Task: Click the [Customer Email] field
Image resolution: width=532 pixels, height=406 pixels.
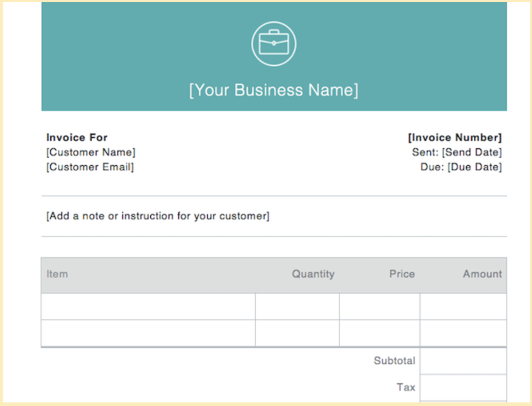Action: tap(90, 167)
